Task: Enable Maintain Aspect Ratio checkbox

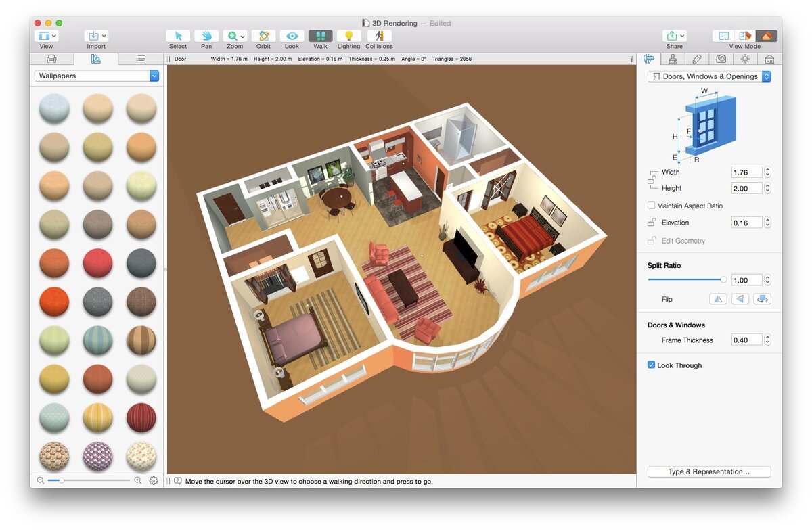Action: [x=651, y=206]
